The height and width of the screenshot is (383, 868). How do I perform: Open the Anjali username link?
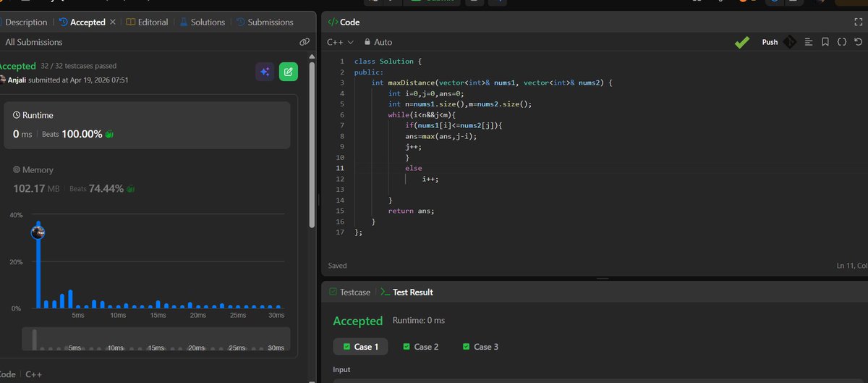pyautogui.click(x=17, y=80)
